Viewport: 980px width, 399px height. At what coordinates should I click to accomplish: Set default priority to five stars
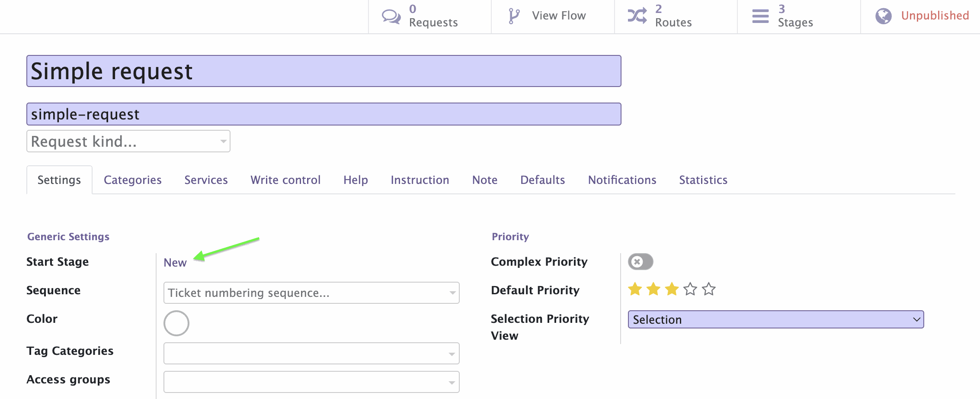pyautogui.click(x=709, y=289)
